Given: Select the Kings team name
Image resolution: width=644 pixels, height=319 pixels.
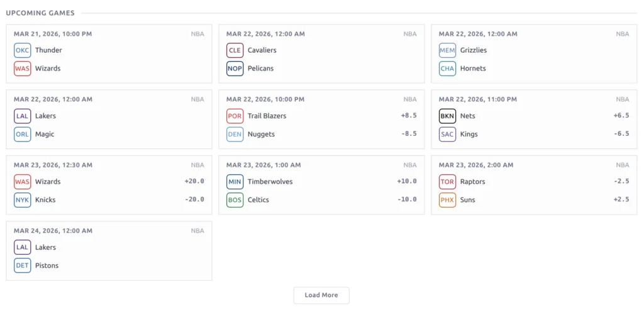Looking at the screenshot, I should click(x=469, y=134).
